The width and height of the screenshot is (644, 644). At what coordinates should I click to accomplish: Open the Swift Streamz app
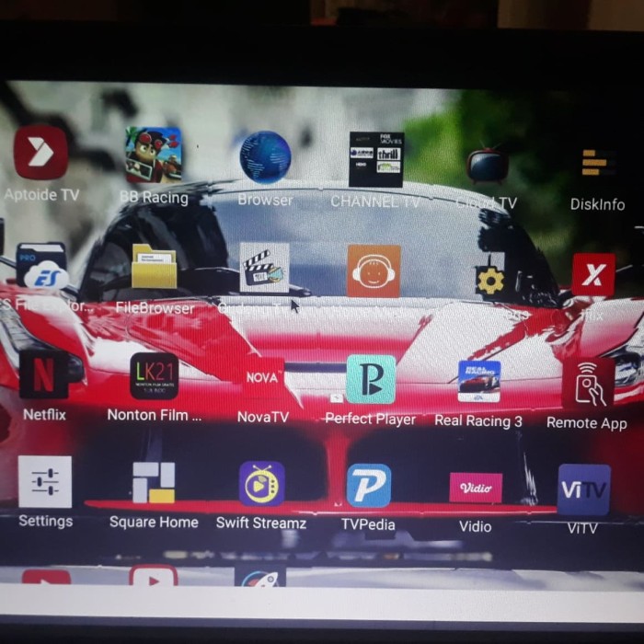click(x=261, y=483)
